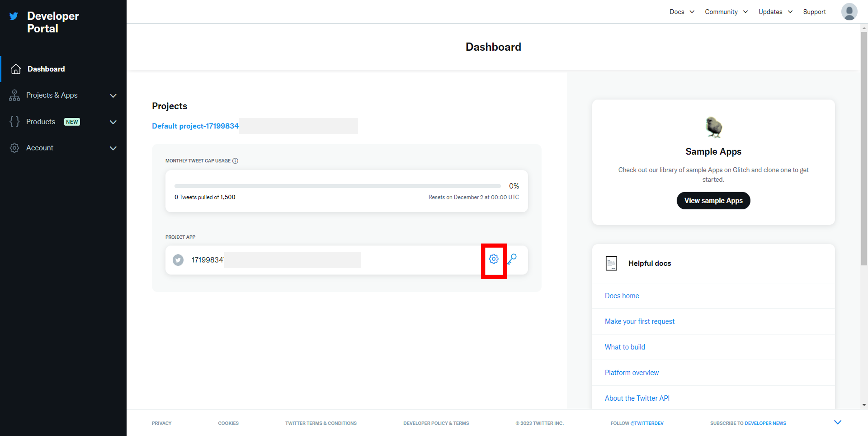Click 'Resets on December 2 at 00:00 UTC'
This screenshot has height=436, width=868.
[474, 197]
